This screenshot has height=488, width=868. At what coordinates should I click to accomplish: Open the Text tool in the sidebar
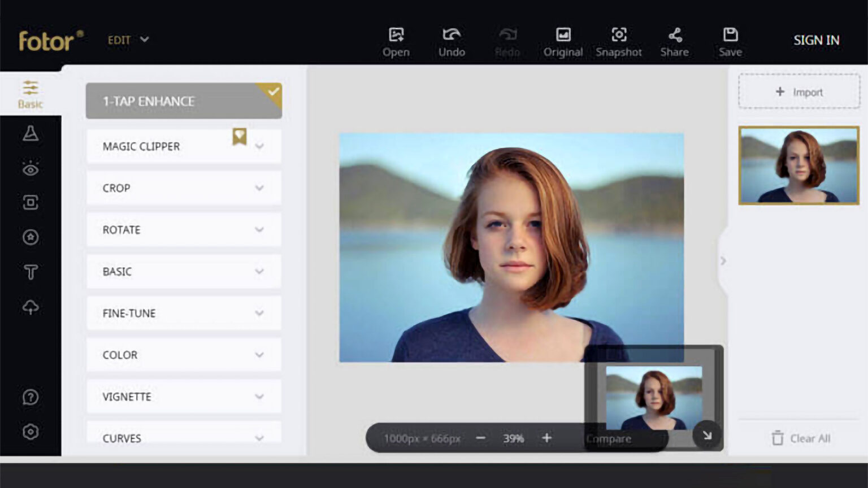31,272
